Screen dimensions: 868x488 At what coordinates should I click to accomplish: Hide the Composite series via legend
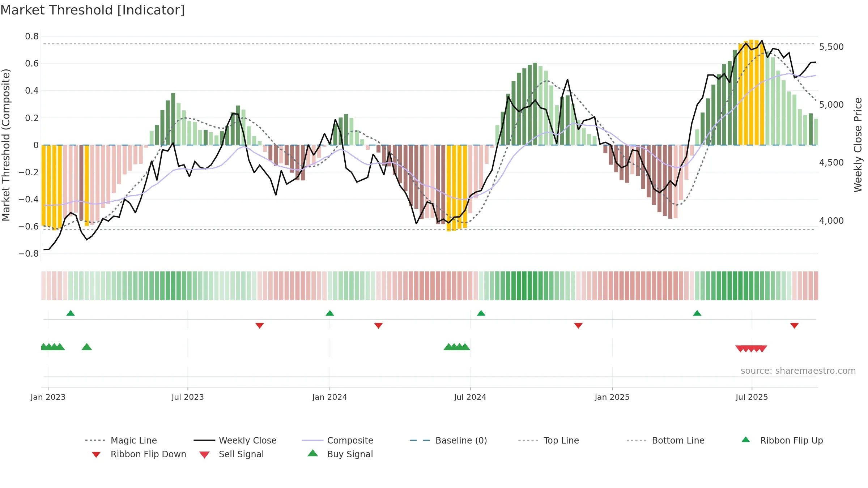pos(337,440)
